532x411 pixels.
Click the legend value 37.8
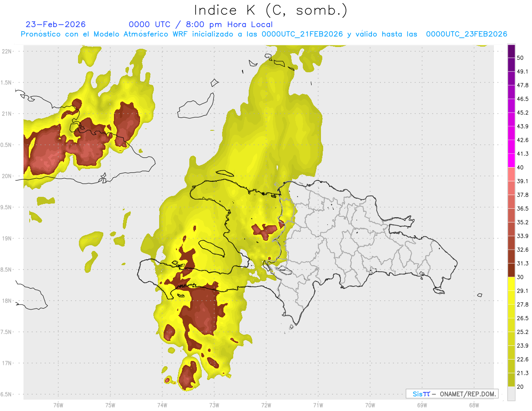click(x=523, y=195)
